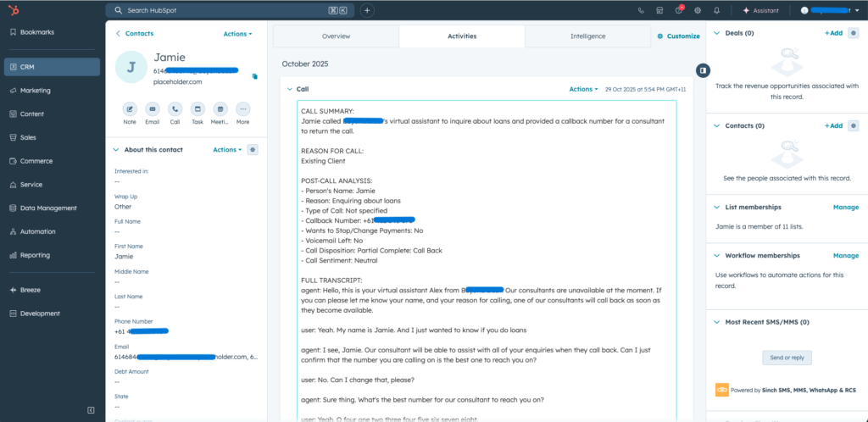Open the top bar notifications bell
The height and width of the screenshot is (422, 868).
click(x=717, y=10)
